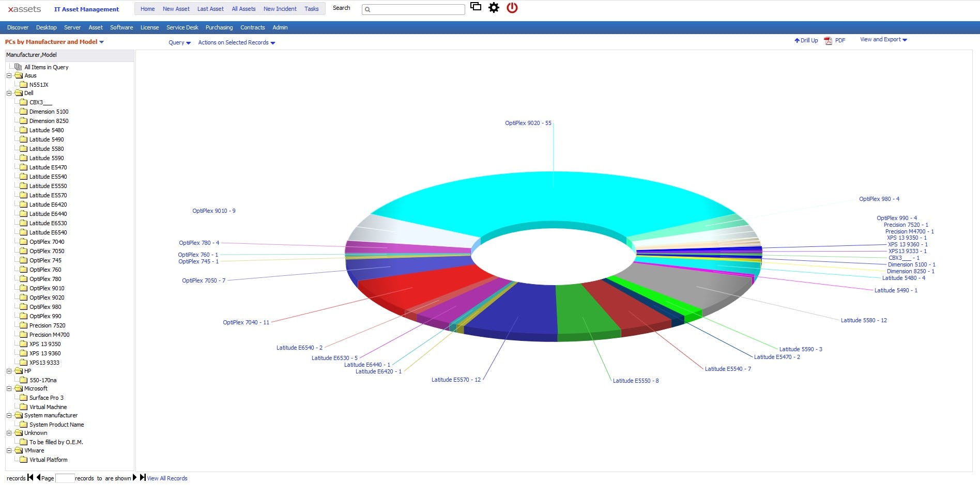Open the Query dropdown
Screen dimensions: 980x485
179,42
